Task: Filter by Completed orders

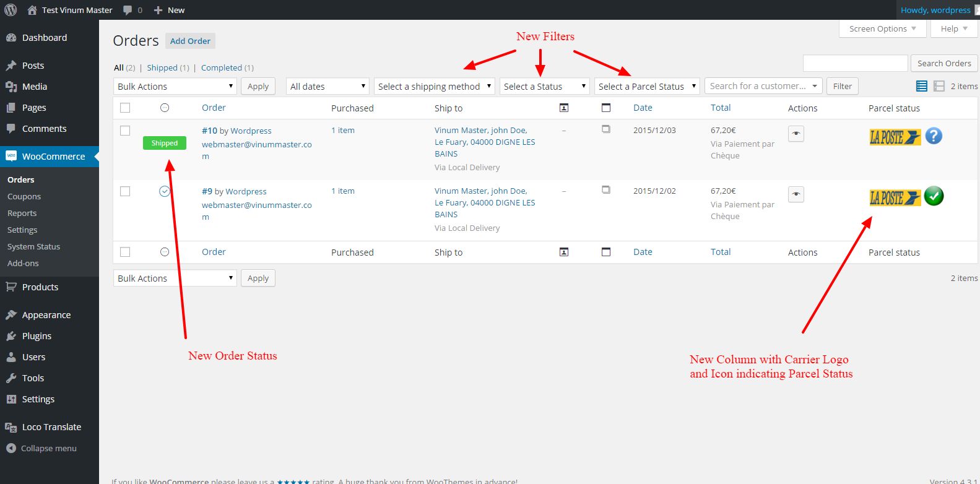Action: (x=222, y=68)
